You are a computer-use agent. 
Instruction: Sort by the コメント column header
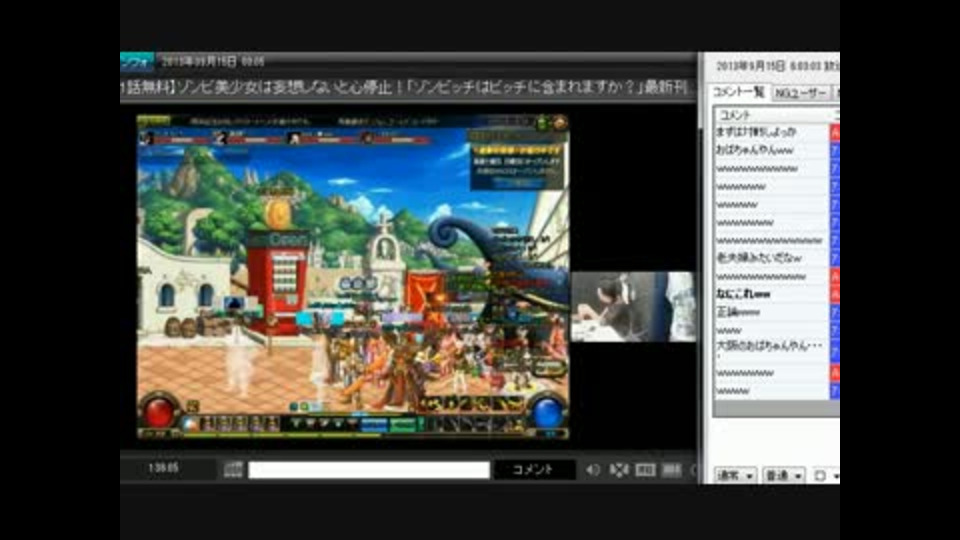coord(771,114)
